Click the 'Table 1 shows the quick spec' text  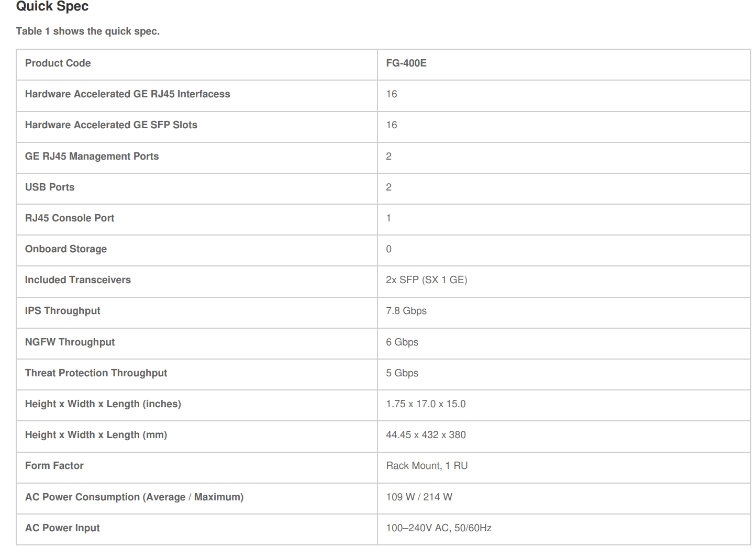point(87,31)
